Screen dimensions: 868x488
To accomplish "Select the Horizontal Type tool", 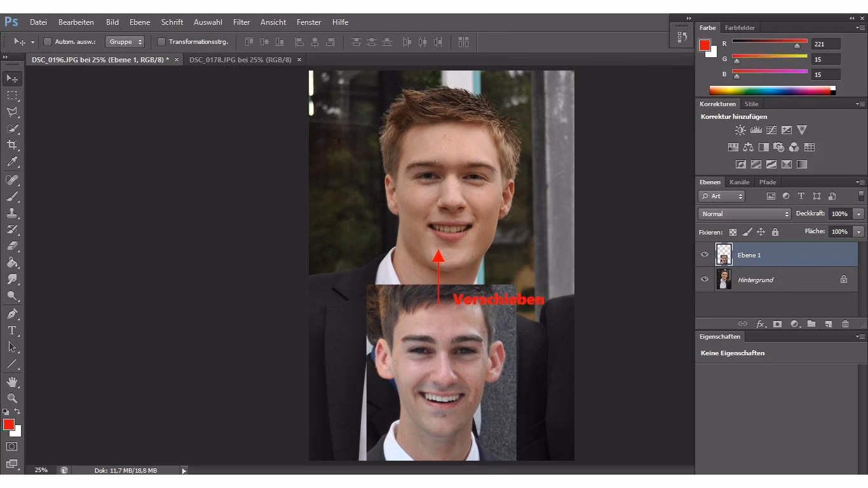I will pyautogui.click(x=13, y=330).
